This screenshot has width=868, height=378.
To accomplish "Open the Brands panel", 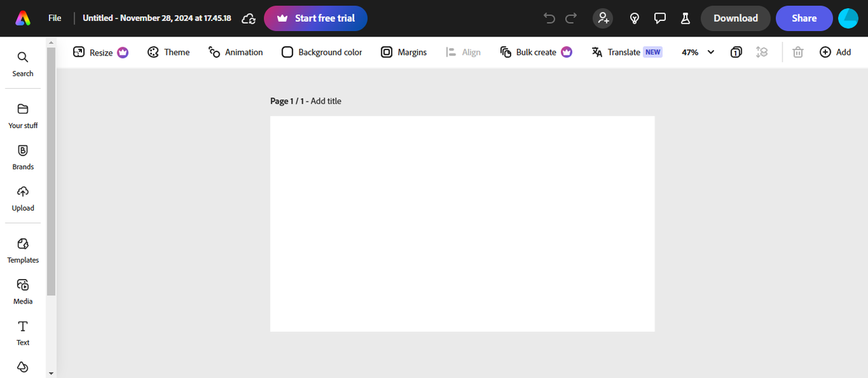I will [23, 157].
